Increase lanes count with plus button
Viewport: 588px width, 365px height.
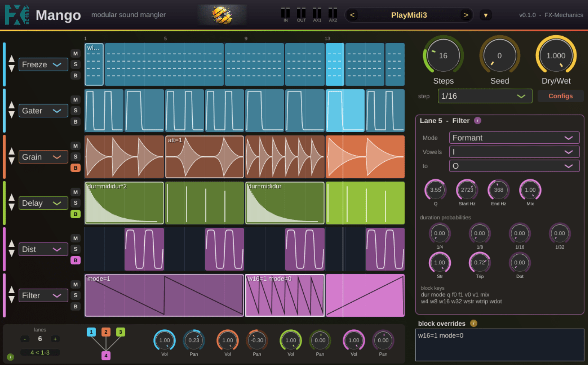(55, 339)
